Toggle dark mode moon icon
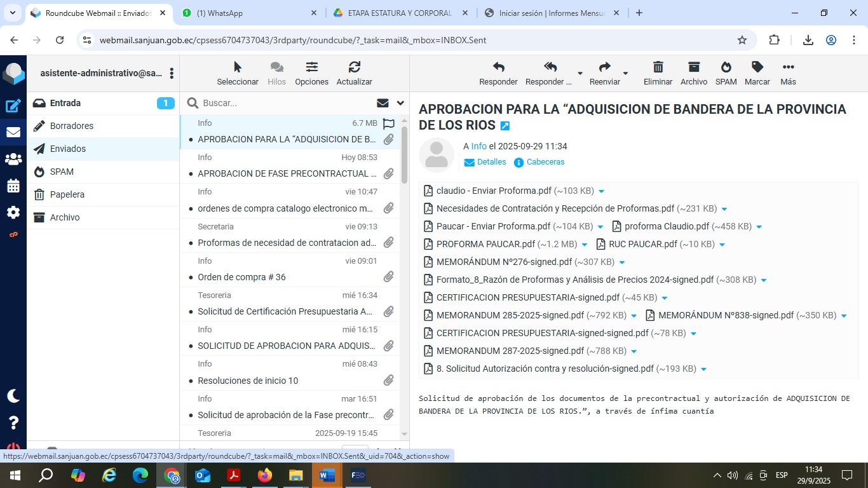Image resolution: width=868 pixels, height=488 pixels. (13, 396)
